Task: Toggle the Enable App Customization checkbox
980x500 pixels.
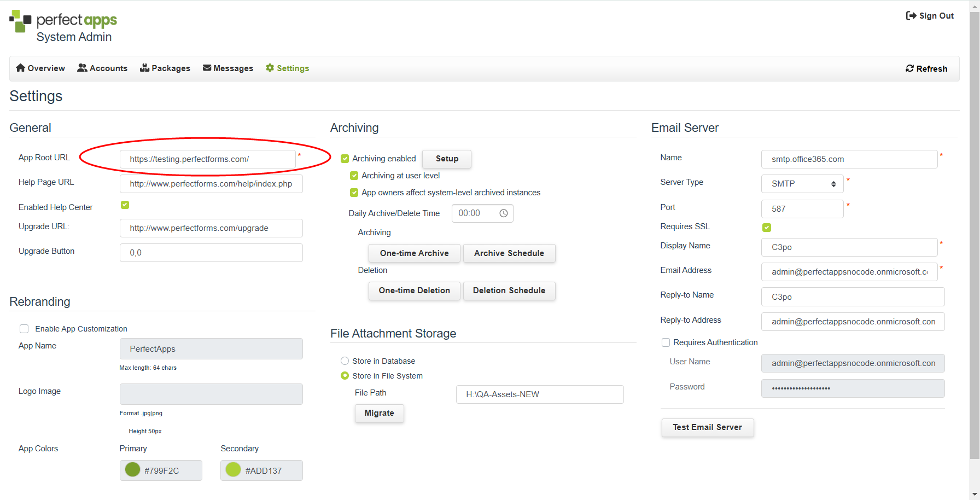Action: 24,329
